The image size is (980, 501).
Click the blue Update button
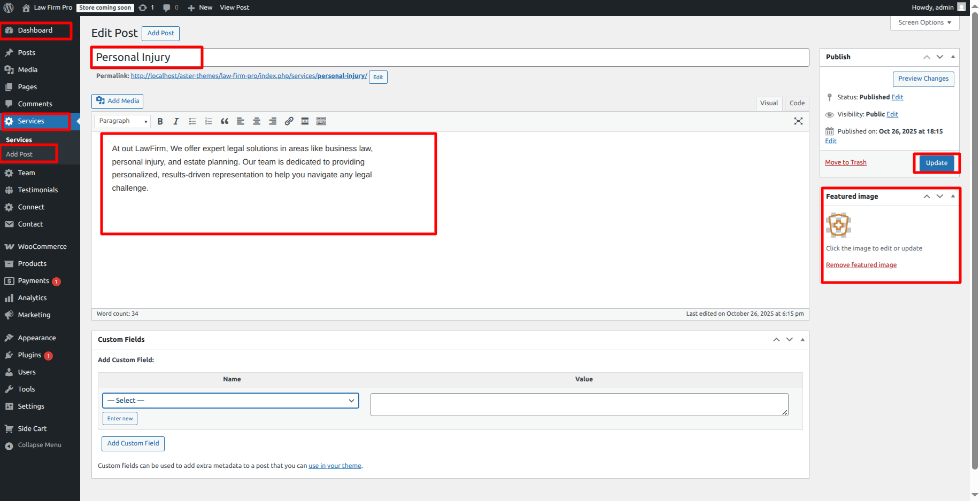(x=936, y=163)
